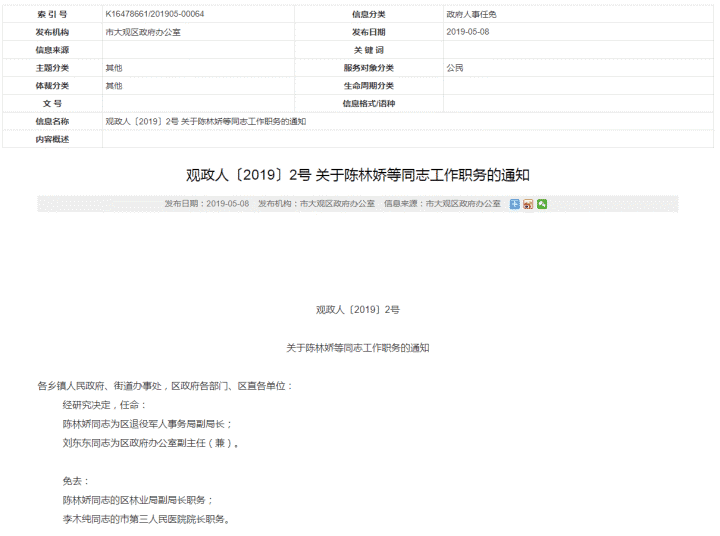Select the 内容概述 label cell
The height and width of the screenshot is (536, 720).
[x=52, y=140]
